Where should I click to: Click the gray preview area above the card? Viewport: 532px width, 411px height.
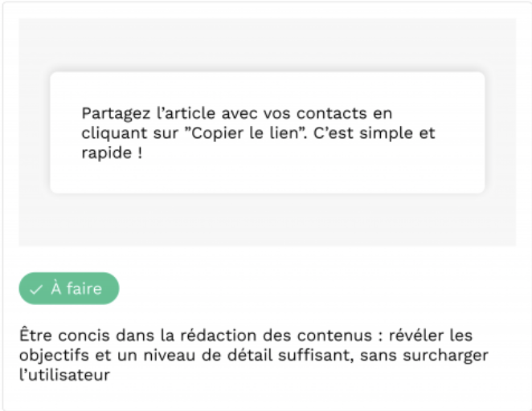coord(268,45)
